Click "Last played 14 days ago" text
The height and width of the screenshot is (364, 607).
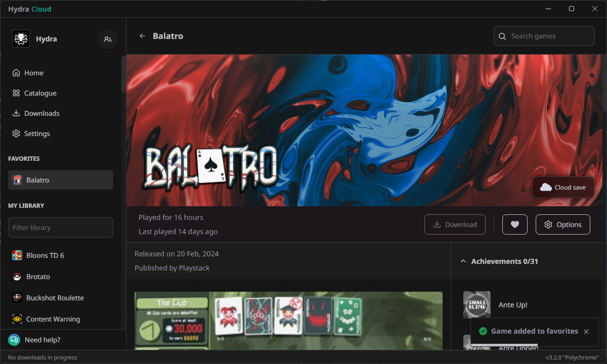[x=178, y=232]
